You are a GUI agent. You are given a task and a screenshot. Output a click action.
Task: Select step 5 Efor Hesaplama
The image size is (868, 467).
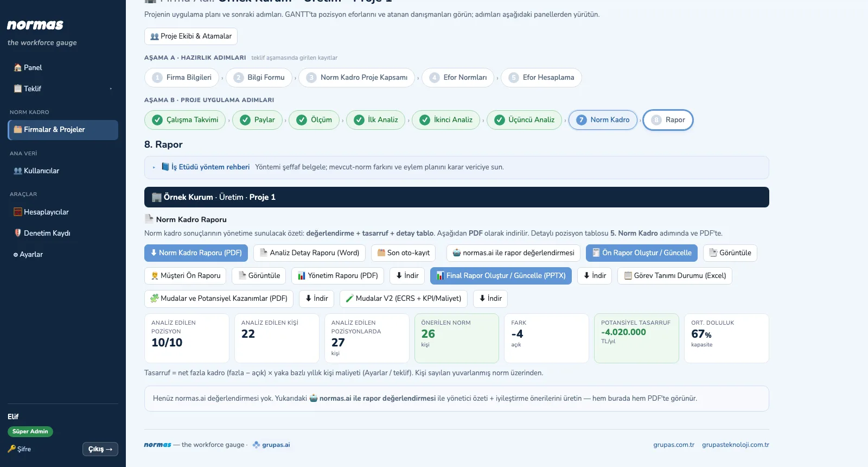(541, 78)
